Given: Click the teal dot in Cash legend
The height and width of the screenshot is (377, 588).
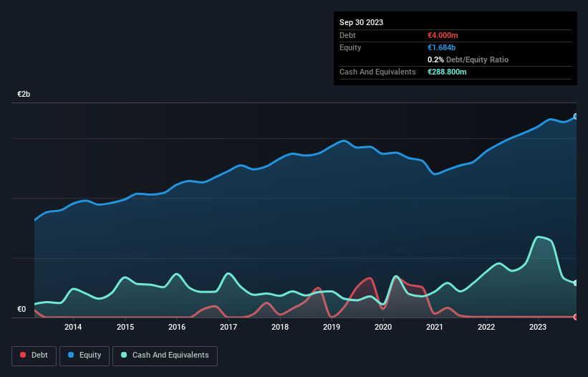Looking at the screenshot, I should pyautogui.click(x=125, y=355).
